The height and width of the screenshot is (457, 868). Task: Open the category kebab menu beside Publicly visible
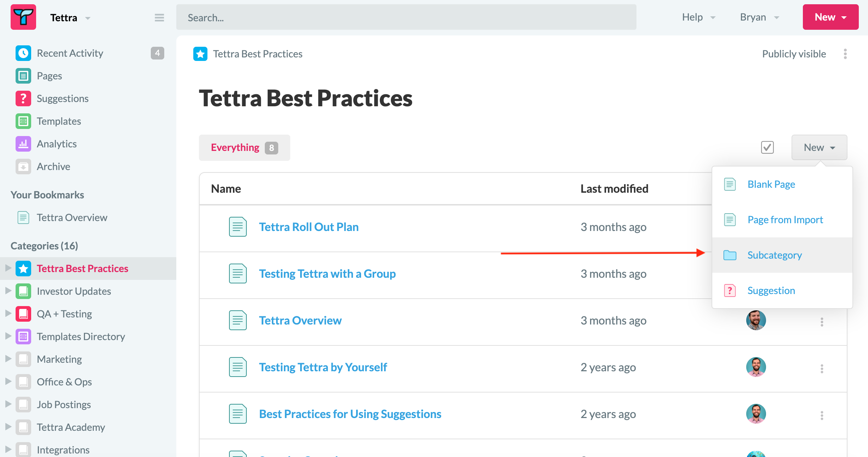coord(845,54)
